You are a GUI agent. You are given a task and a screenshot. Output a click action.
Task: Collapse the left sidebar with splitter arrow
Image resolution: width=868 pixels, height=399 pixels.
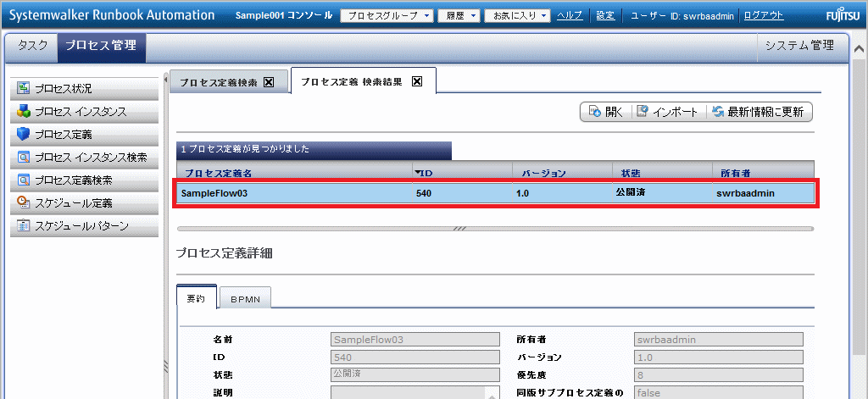166,80
